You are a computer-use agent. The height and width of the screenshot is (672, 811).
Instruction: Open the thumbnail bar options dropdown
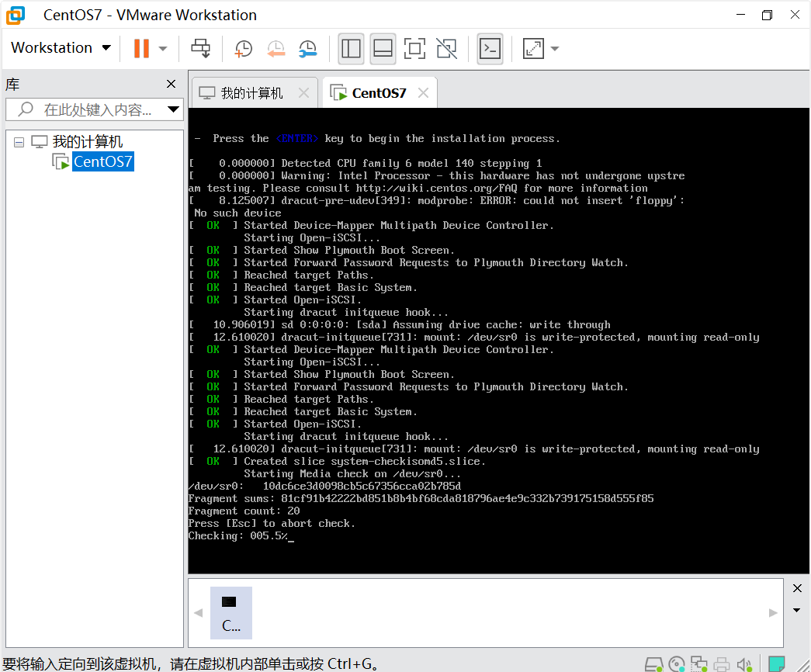[x=797, y=611]
